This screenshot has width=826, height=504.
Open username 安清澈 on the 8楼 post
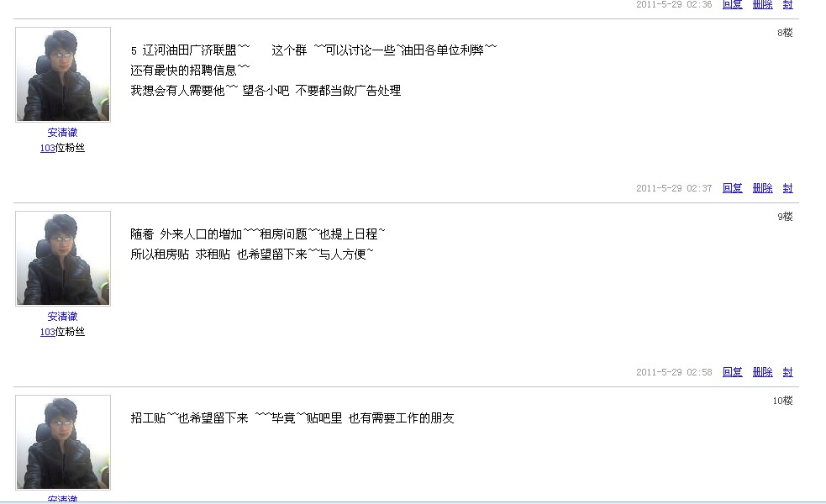(62, 132)
